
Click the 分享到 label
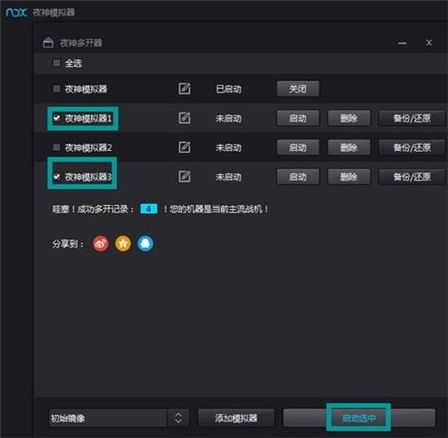coord(68,244)
